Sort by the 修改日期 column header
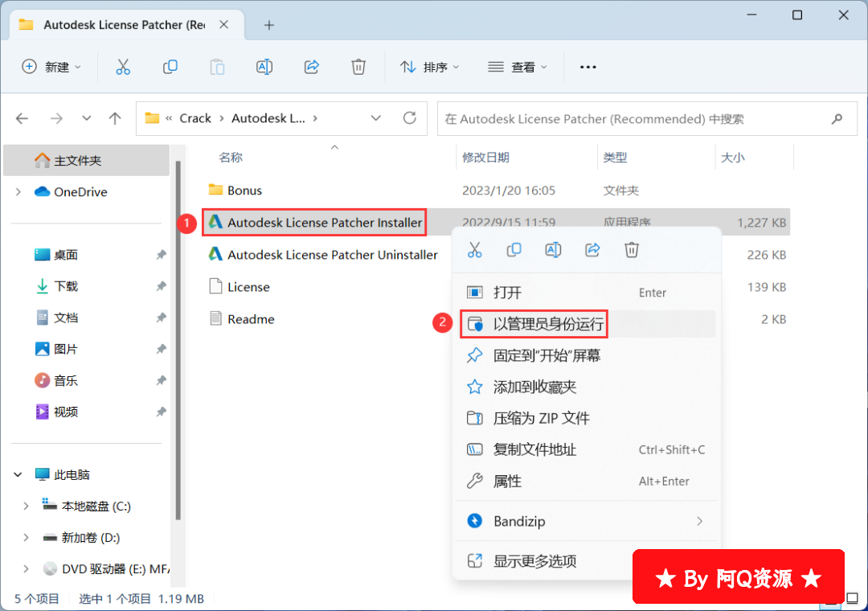868x611 pixels. coord(485,158)
